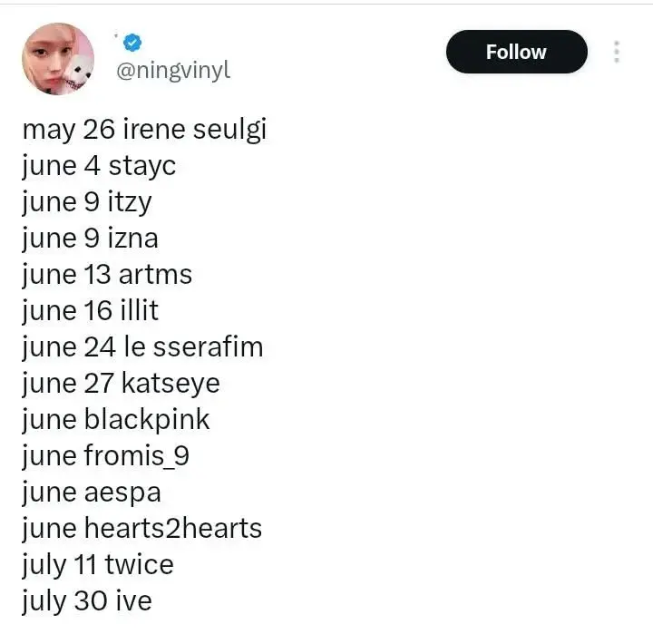This screenshot has height=644, width=653.
Task: Click the 'june 9 itzy' text line
Action: tap(87, 201)
